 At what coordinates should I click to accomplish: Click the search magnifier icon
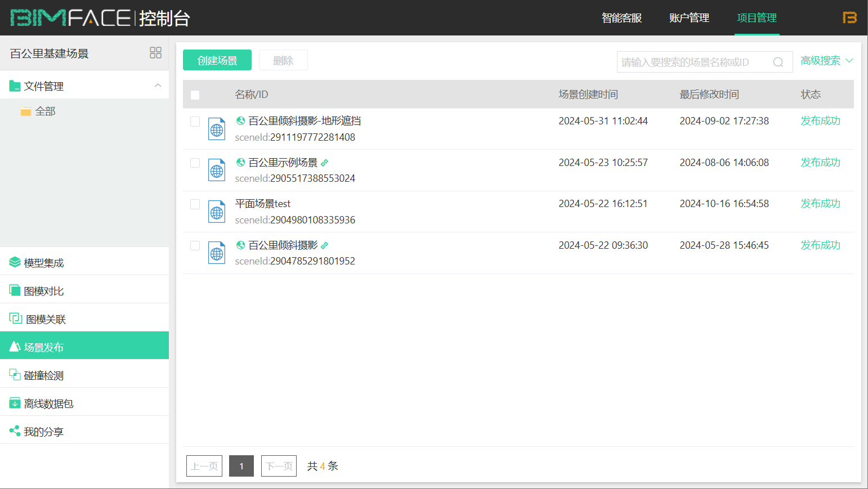click(778, 62)
